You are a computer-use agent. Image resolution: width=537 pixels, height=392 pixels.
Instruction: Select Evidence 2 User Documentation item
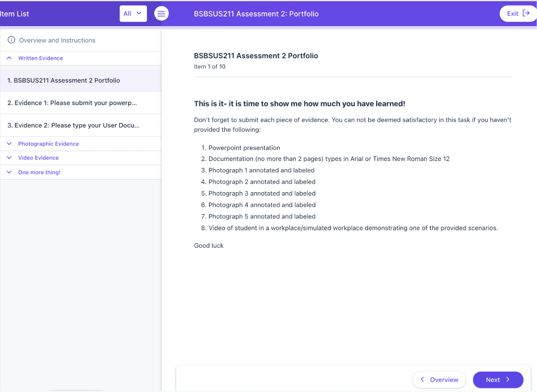point(81,125)
